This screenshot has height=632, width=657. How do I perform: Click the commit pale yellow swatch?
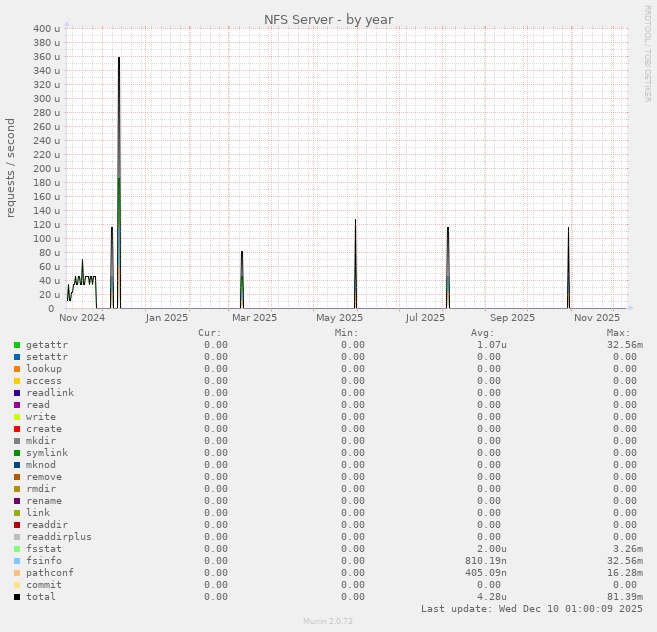[17, 585]
